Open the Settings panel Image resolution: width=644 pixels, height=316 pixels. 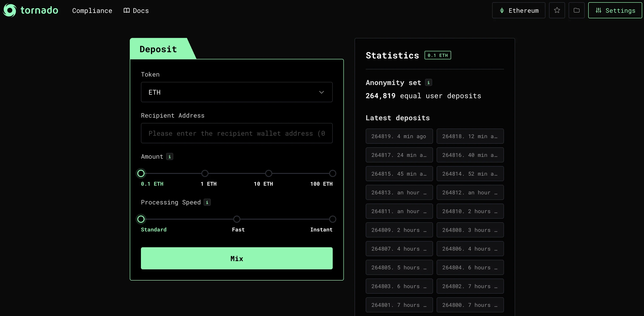(615, 10)
